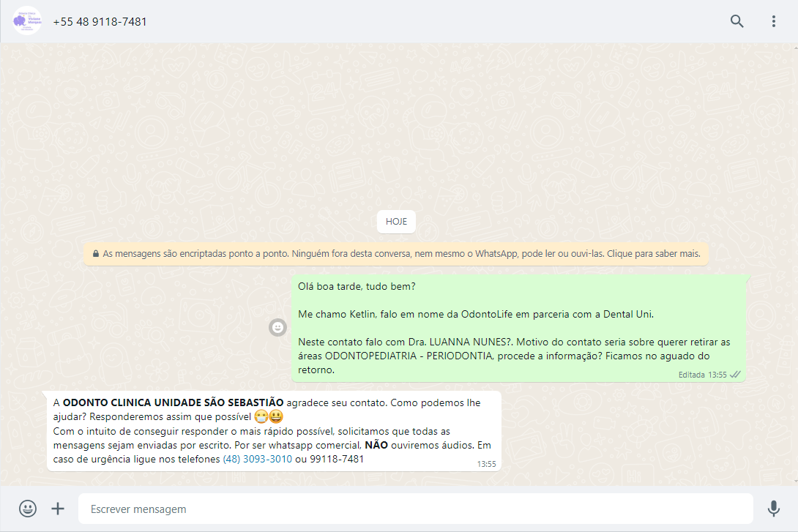Image resolution: width=798 pixels, height=532 pixels.
Task: Click the scrollbar up arrow of chat
Action: click(x=796, y=48)
